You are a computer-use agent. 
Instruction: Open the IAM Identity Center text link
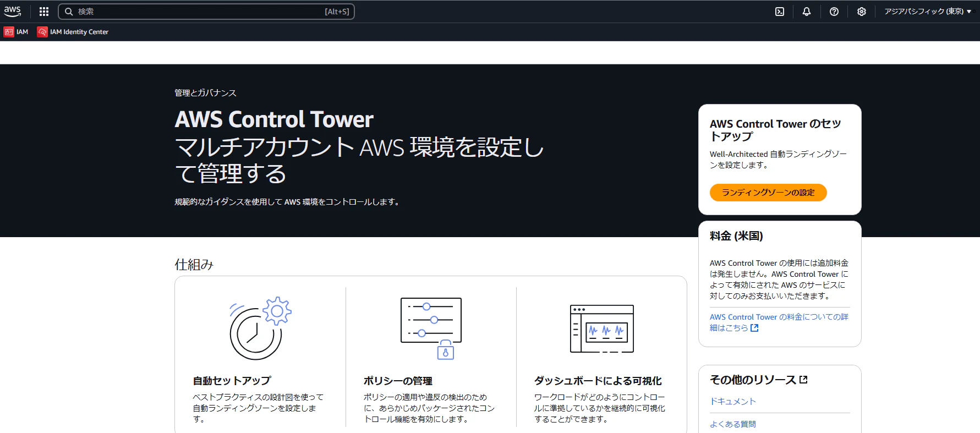click(79, 32)
